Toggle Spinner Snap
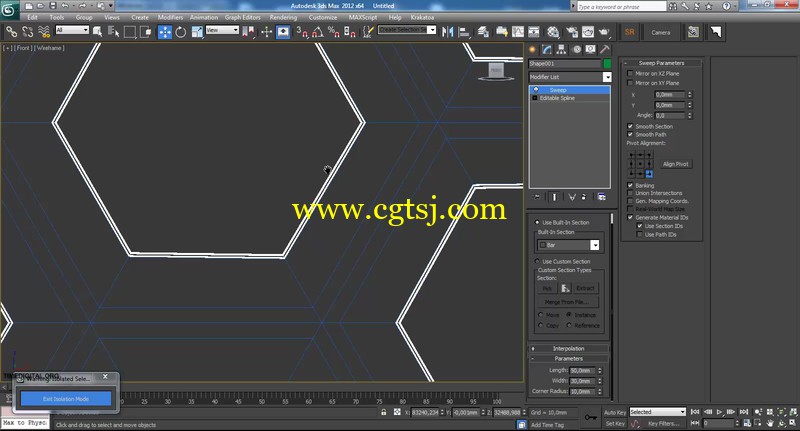This screenshot has width=800, height=431. tap(350, 32)
